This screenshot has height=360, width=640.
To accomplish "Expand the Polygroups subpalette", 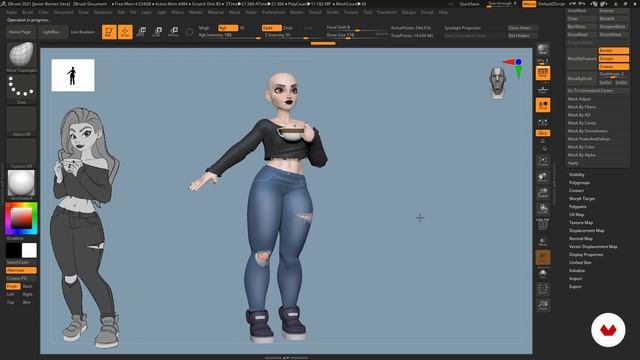I will 580,182.
